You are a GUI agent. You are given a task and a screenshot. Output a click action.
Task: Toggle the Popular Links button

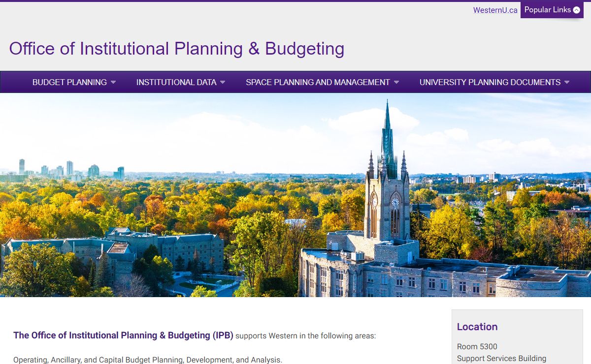pyautogui.click(x=552, y=10)
